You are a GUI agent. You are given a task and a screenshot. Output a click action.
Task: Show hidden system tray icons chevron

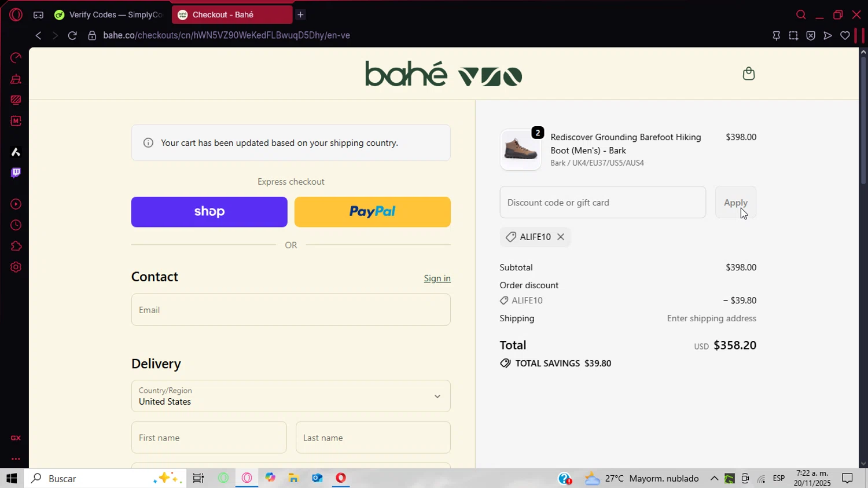714,479
